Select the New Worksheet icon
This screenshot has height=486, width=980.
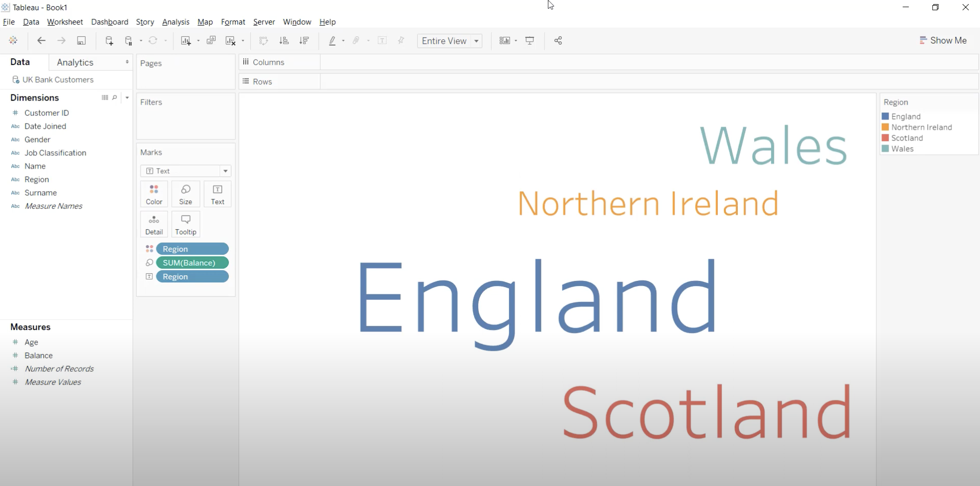pyautogui.click(x=187, y=40)
